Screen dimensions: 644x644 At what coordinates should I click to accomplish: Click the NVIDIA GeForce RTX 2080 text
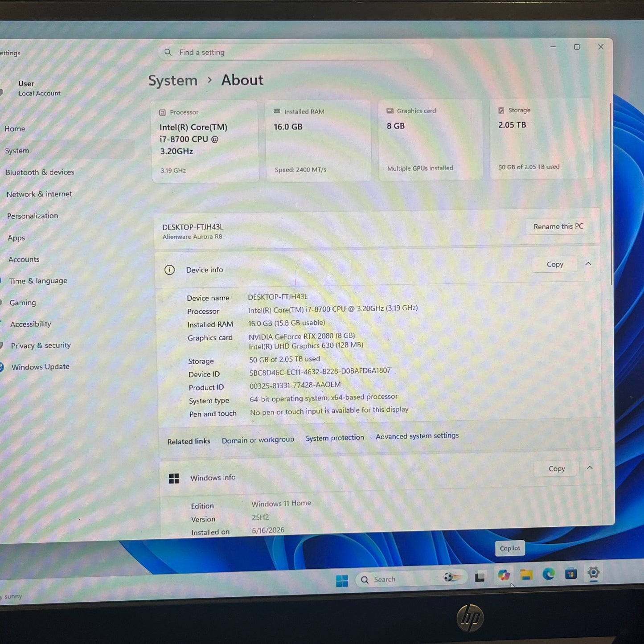(302, 336)
